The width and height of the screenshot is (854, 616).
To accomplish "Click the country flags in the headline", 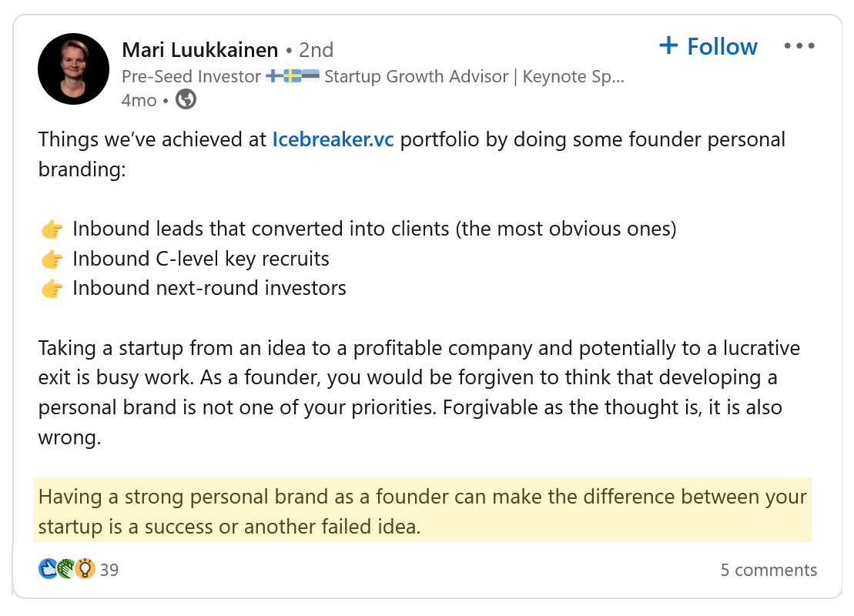I will pos(293,75).
